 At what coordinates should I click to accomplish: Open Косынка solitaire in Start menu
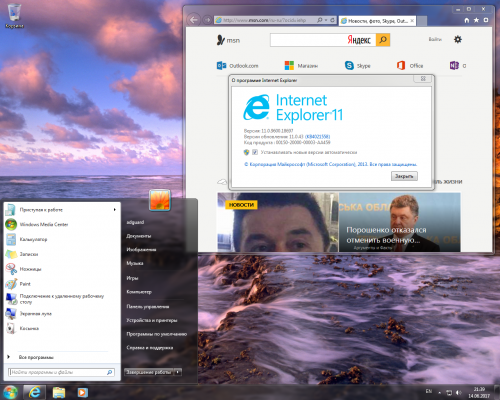[62, 328]
